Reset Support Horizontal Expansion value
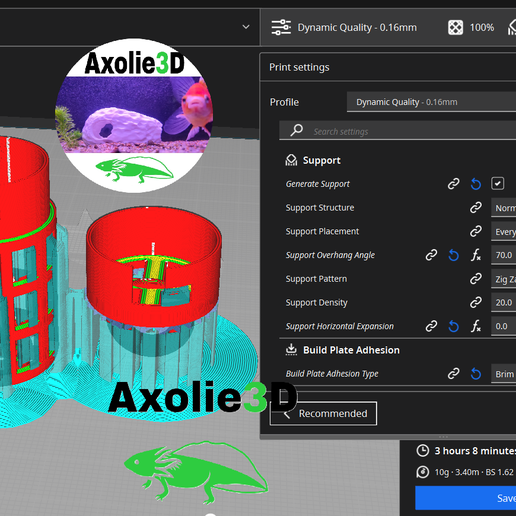The image size is (516, 516). point(453,326)
